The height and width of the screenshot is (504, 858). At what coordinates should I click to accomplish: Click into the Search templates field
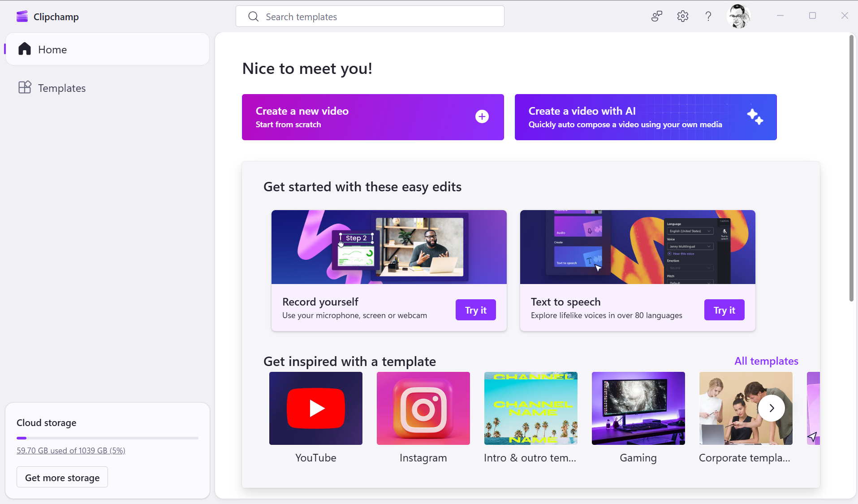(x=370, y=17)
